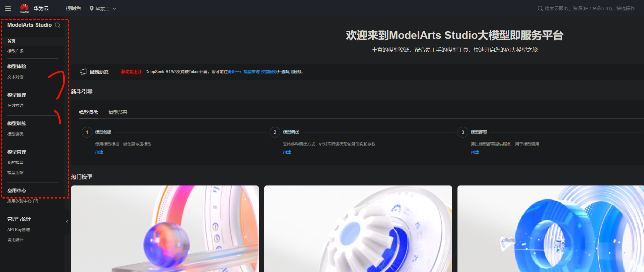Open 调用统计 in the sidebar

[x=15, y=240]
